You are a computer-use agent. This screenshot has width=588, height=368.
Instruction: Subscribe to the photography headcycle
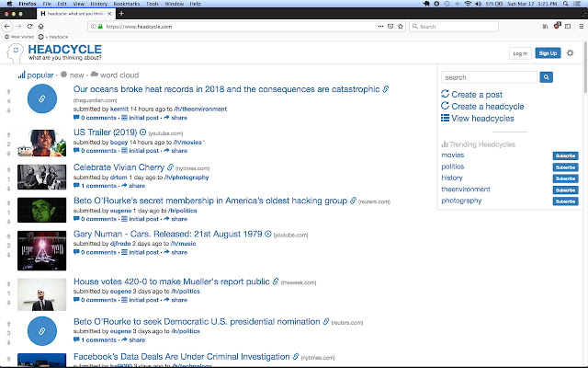tap(565, 201)
